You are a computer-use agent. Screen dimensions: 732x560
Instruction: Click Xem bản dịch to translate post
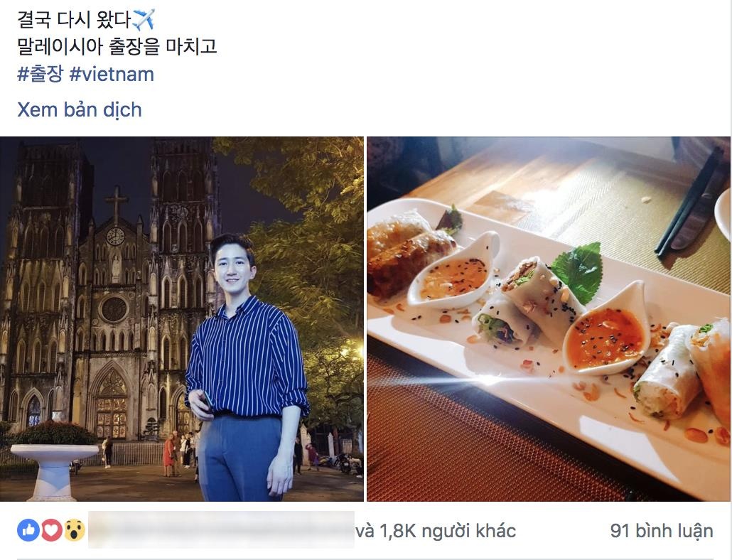(x=80, y=109)
